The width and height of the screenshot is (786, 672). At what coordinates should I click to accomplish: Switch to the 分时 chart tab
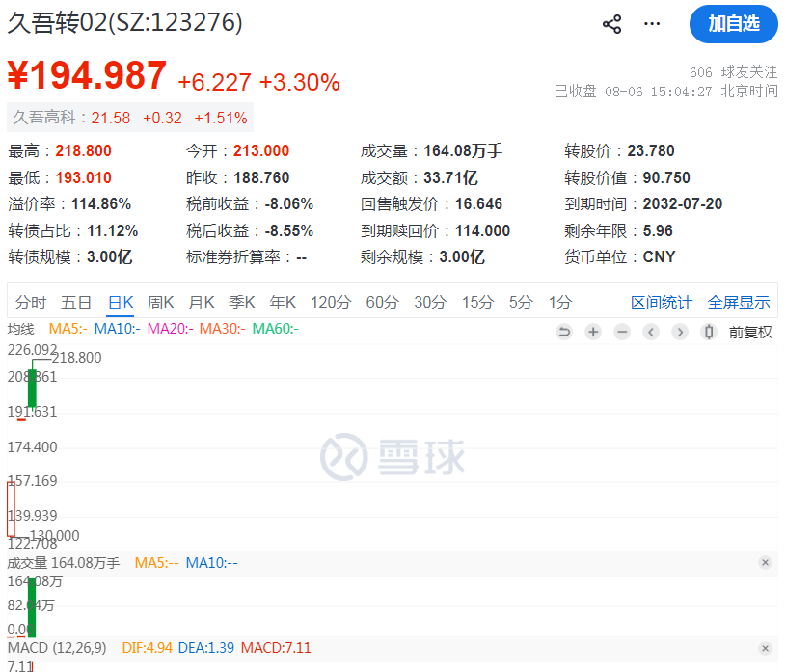[31, 302]
